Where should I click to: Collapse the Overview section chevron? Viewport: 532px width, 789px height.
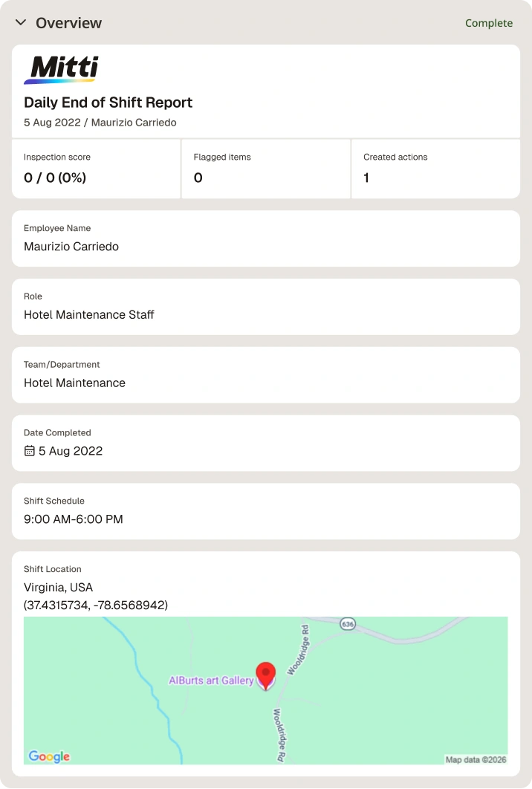(21, 22)
